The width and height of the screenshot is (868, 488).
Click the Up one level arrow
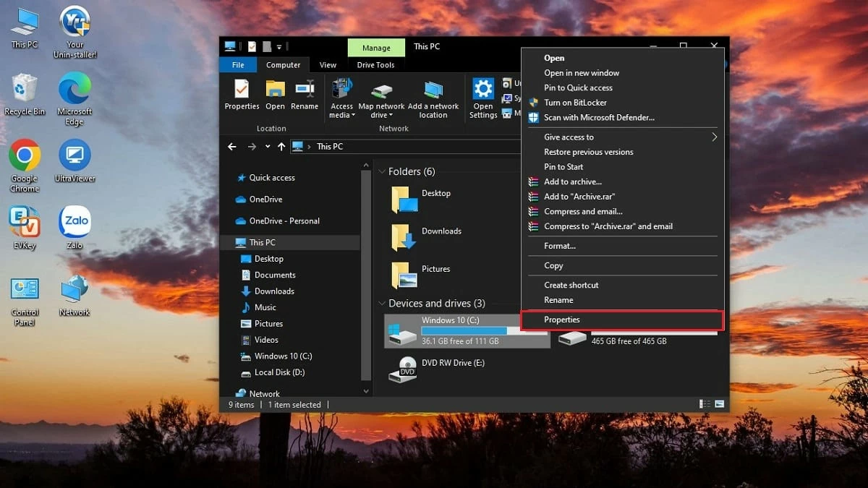point(281,146)
